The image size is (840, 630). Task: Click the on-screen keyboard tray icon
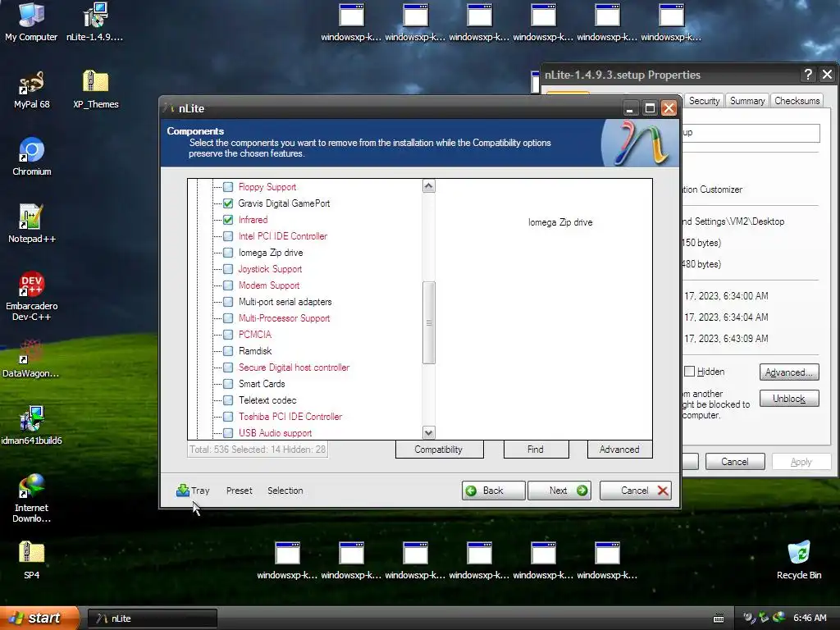[x=719, y=619]
